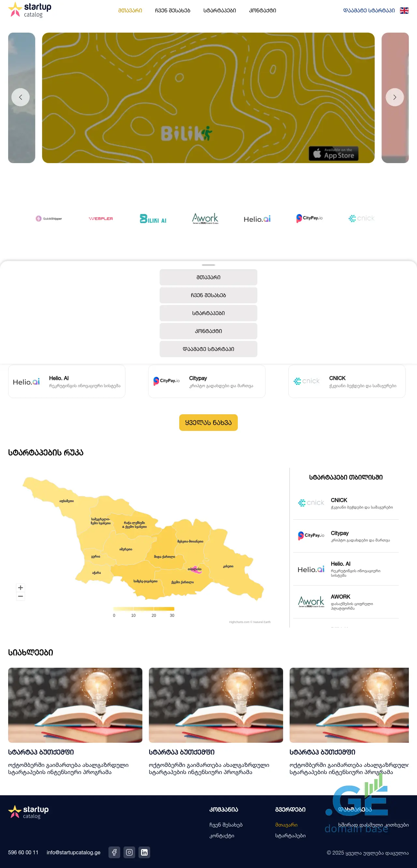Click the App Store badge on banner

(334, 154)
